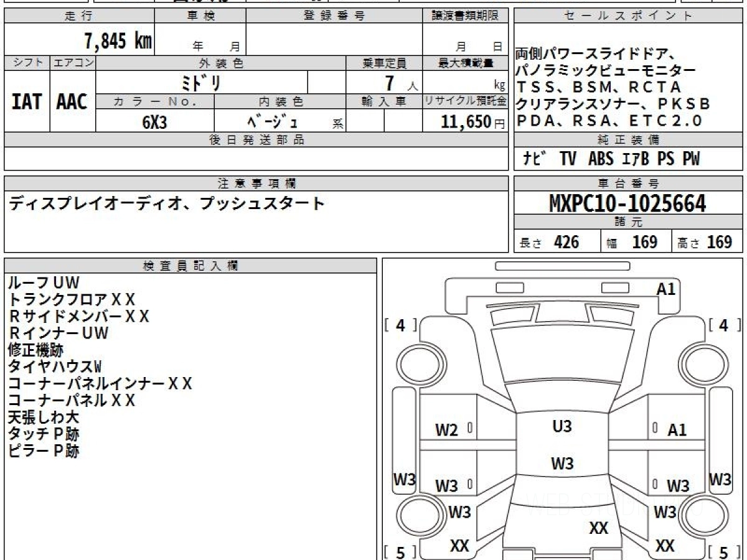Select the タッチP跡 note
Image resolution: width=747 pixels, height=560 pixels.
tap(43, 434)
